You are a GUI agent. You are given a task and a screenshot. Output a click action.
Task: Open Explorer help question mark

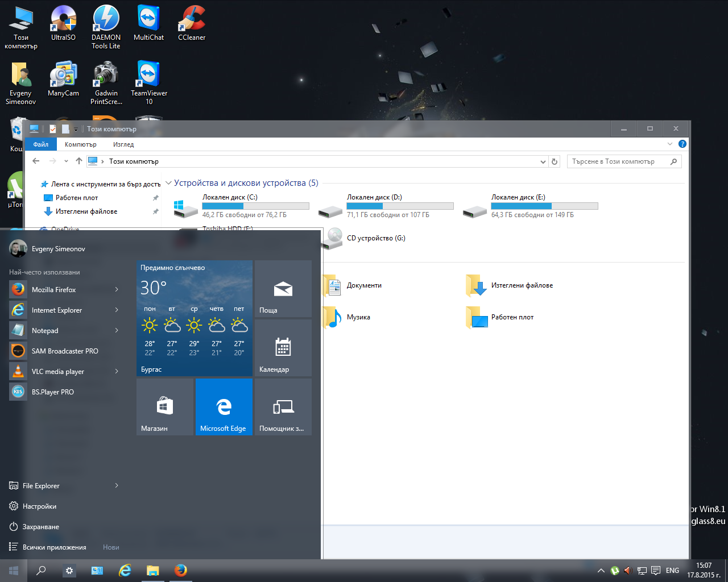point(682,144)
